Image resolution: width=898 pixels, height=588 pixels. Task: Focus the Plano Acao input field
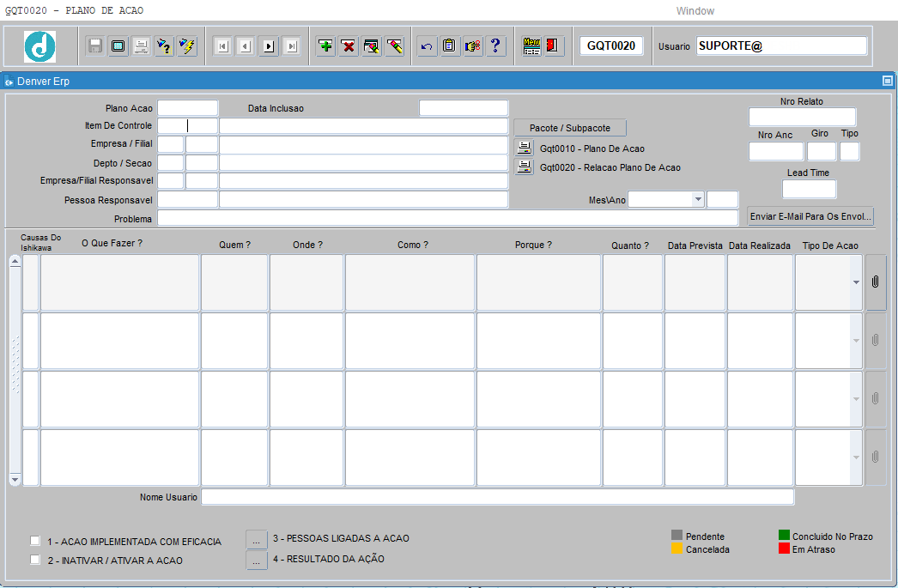(188, 108)
